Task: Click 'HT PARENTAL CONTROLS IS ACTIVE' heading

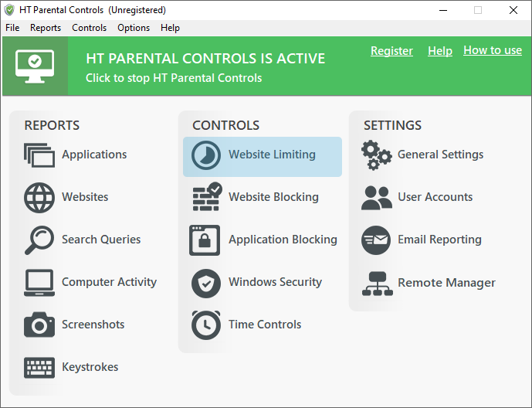Action: click(x=205, y=59)
